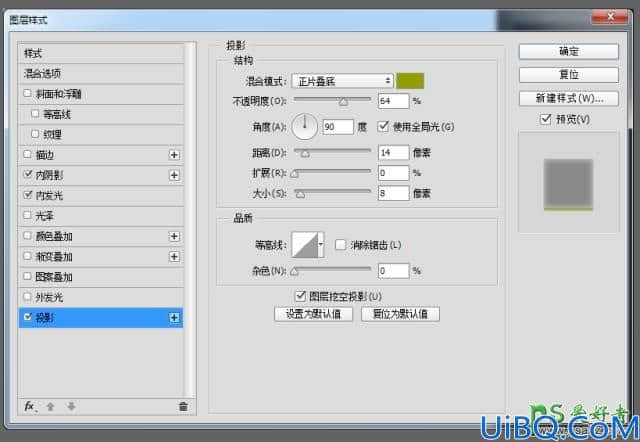Click the 扩展 slider handle
640x442 pixels.
(x=294, y=174)
